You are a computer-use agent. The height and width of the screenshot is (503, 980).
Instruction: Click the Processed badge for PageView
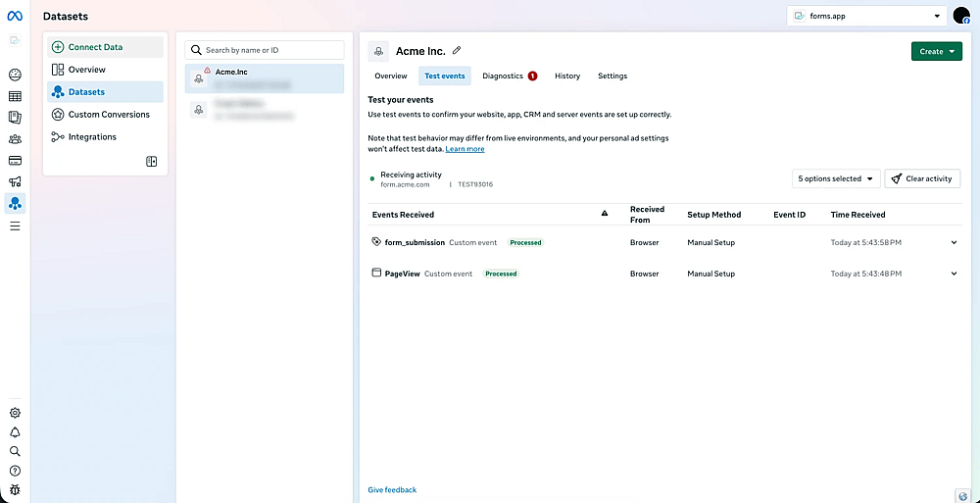501,274
